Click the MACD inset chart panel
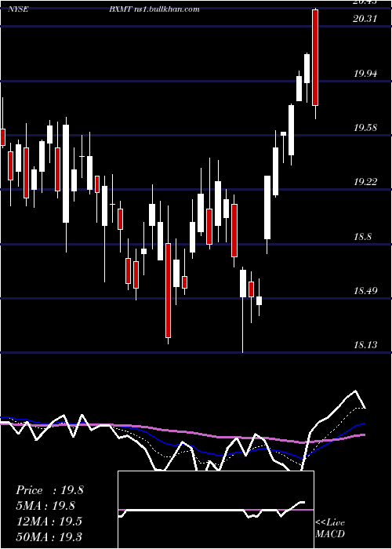The image size is (392, 549). pyautogui.click(x=216, y=510)
